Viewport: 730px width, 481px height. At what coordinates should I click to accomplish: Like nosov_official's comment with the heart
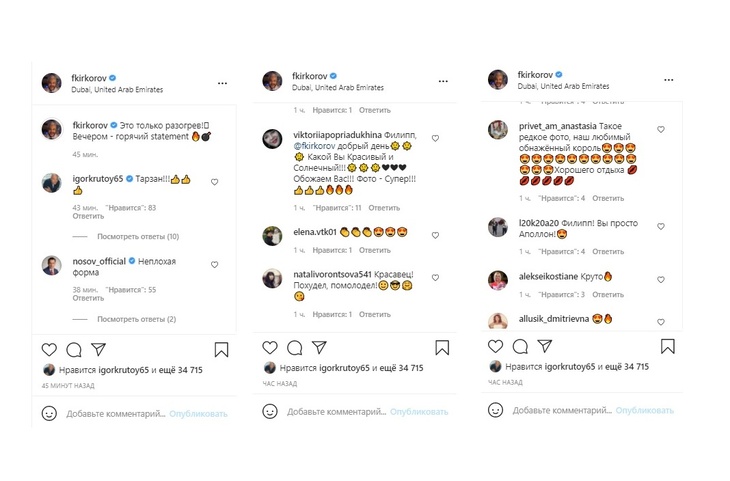click(x=215, y=264)
